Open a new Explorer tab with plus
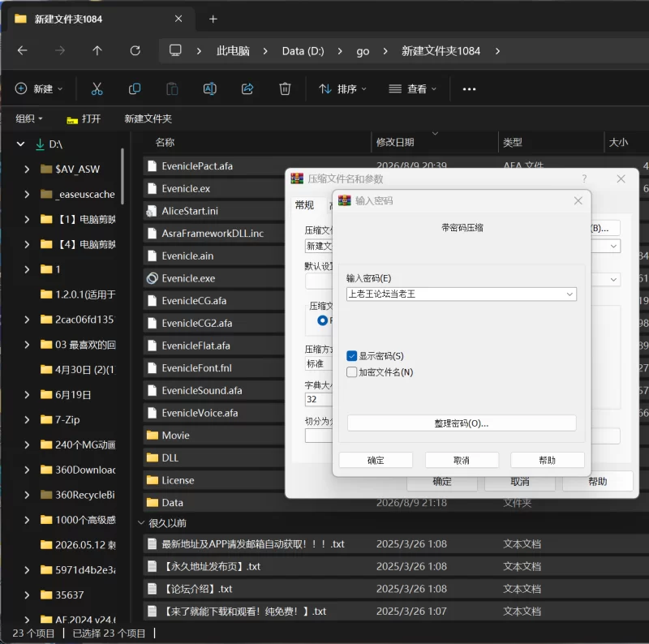Viewport: 649px width, 644px height. click(x=213, y=19)
